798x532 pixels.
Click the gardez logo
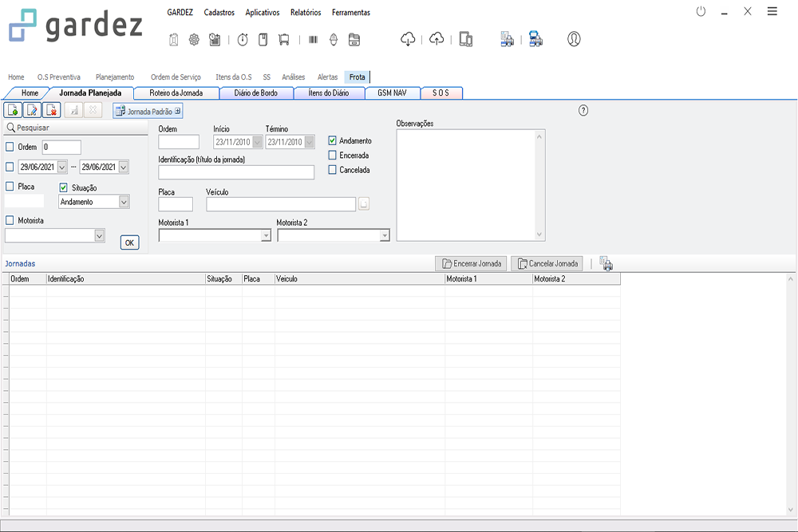coord(75,26)
